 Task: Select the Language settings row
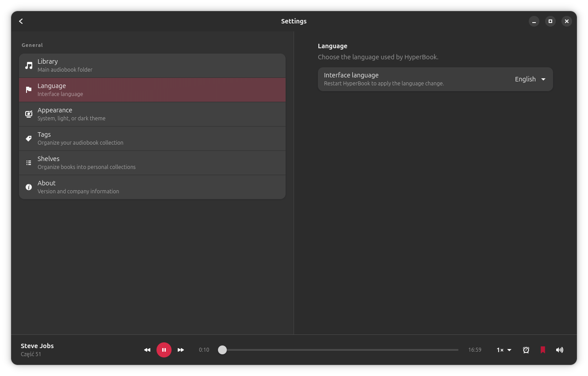pos(152,90)
